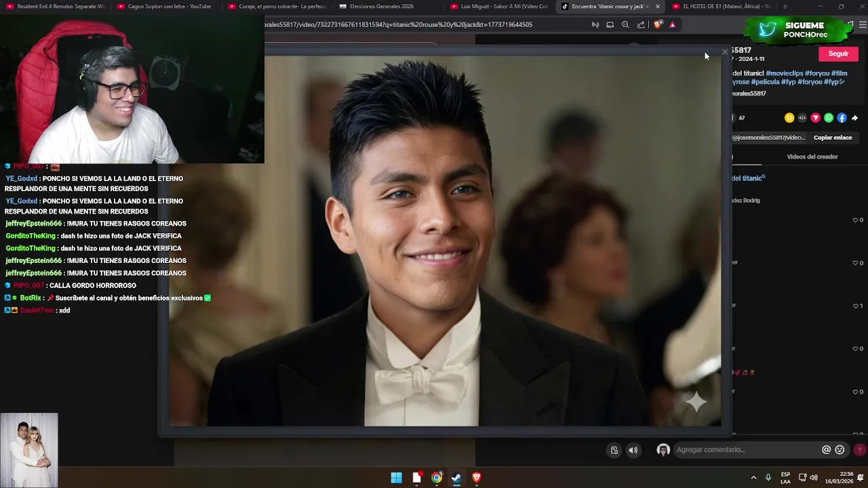This screenshot has height=488, width=868.
Task: Open the #film hashtag
Action: (x=840, y=73)
